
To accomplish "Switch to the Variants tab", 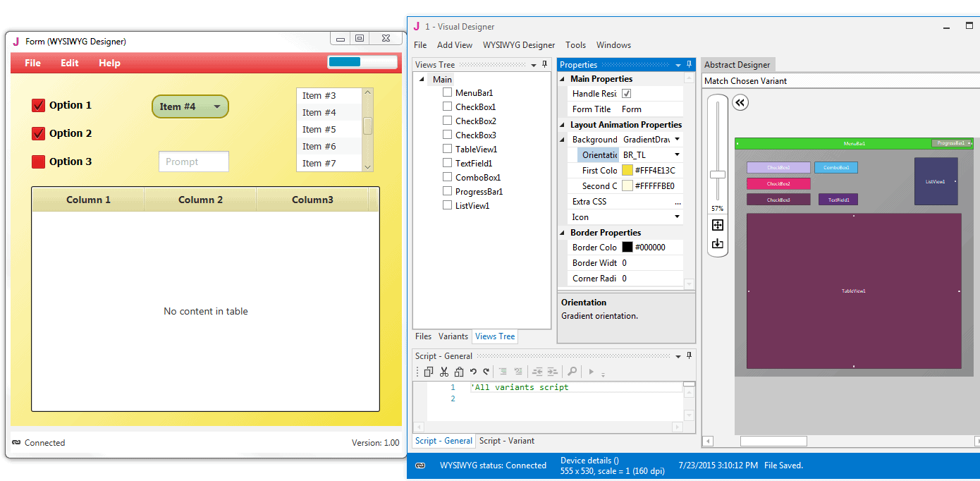I will (453, 336).
